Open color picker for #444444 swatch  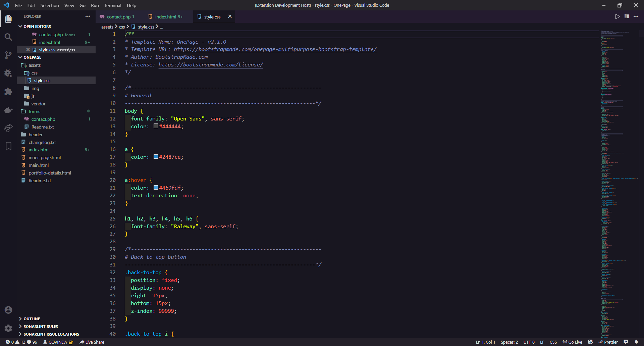tap(156, 126)
